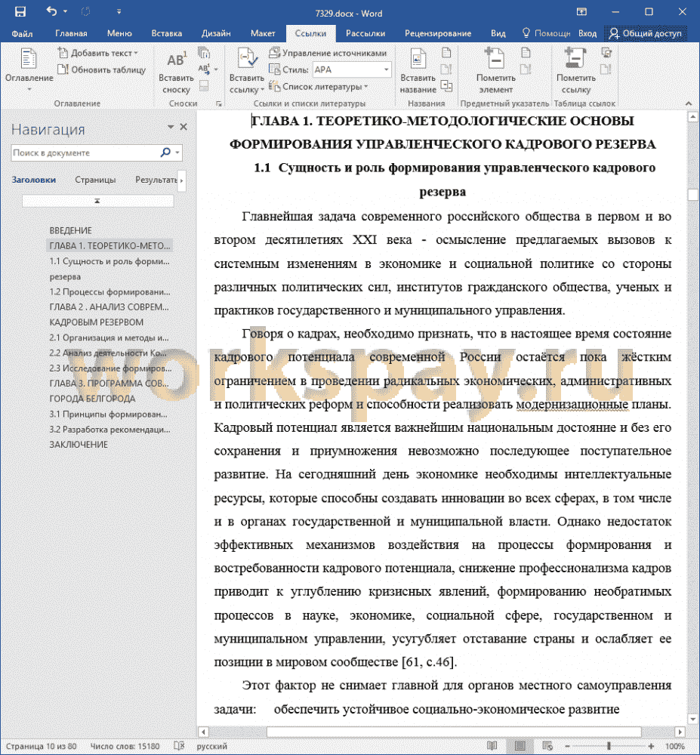The width and height of the screenshot is (700, 755).
Task: Open the undo history dropdown arrow
Action: (x=65, y=11)
